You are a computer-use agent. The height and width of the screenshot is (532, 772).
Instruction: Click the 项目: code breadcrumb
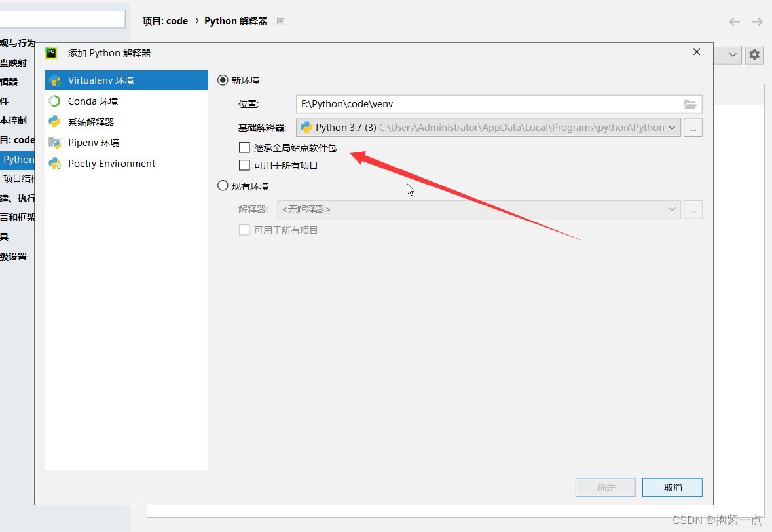coord(166,21)
